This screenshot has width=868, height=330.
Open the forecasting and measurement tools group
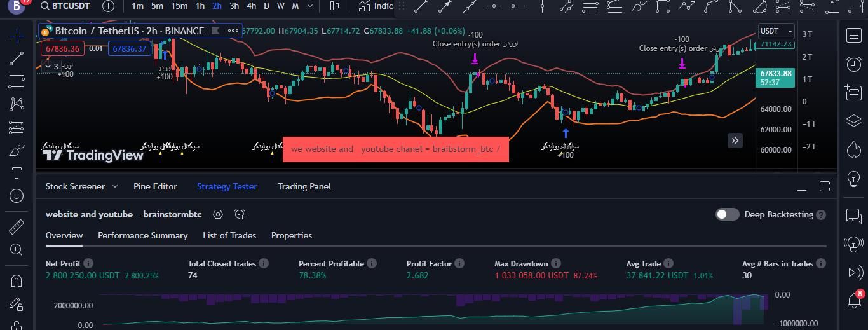click(17, 127)
